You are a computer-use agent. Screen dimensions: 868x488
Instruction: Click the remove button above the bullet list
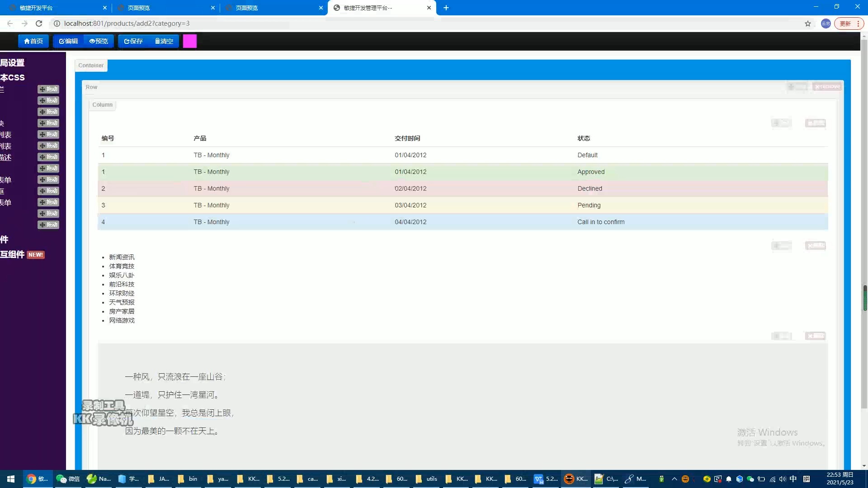(816, 245)
